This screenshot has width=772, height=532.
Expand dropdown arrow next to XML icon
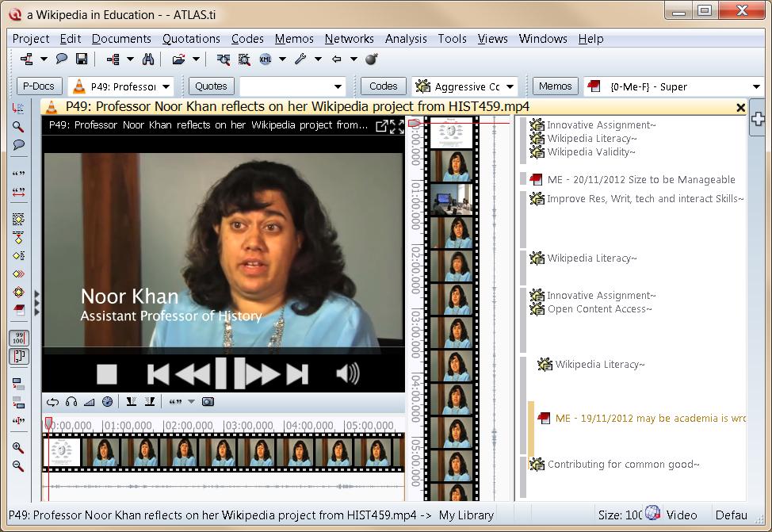(282, 59)
